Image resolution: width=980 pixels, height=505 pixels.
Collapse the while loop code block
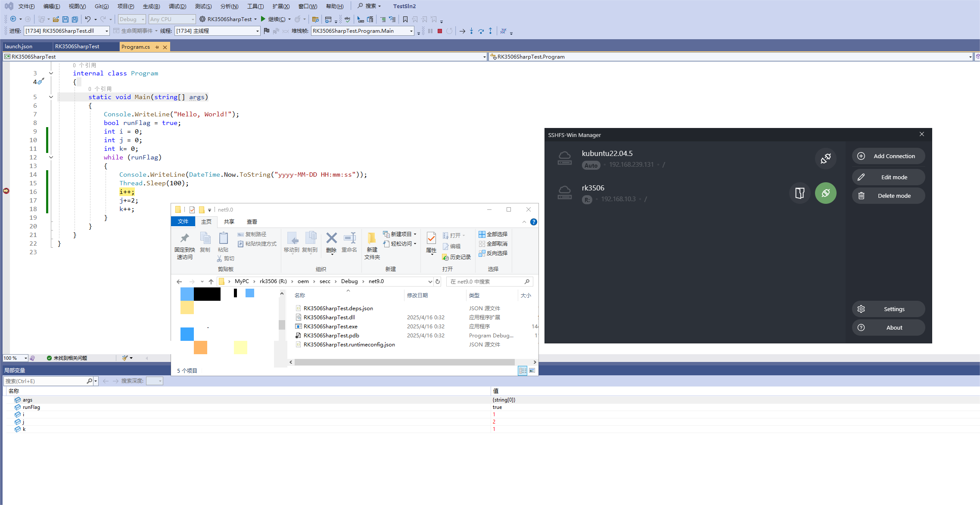51,157
